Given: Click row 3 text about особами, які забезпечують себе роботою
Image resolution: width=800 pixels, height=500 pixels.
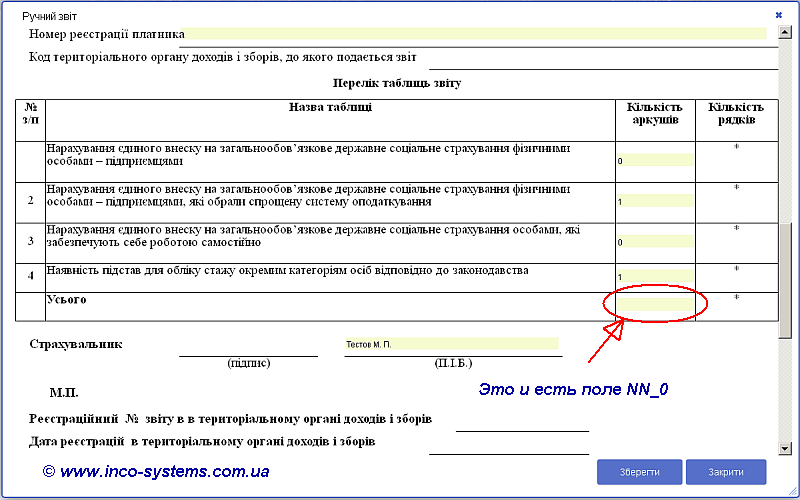Looking at the screenshot, I should [x=313, y=236].
